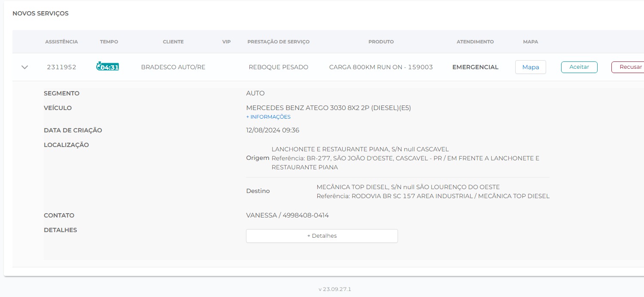Click the DATA DE CRIAÇÃO label
The width and height of the screenshot is (644, 297).
tap(73, 130)
